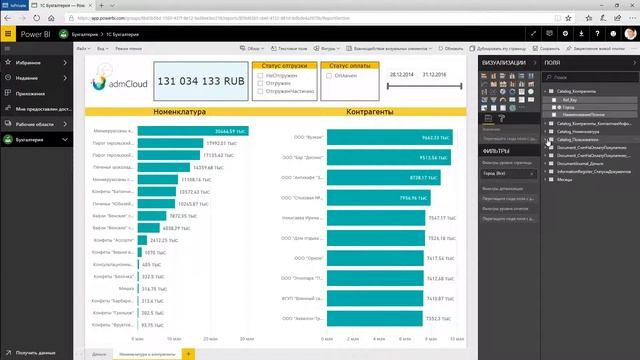Collapse the left navigation pane icon

point(7,49)
